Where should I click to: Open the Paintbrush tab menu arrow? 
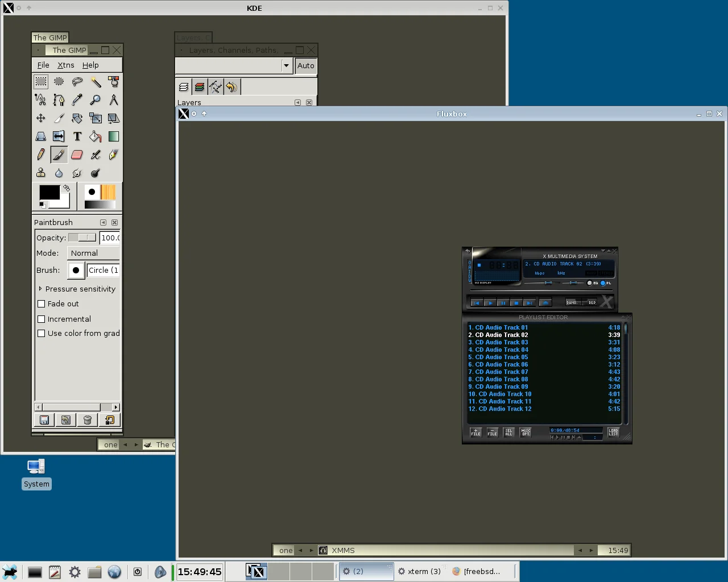pos(103,222)
